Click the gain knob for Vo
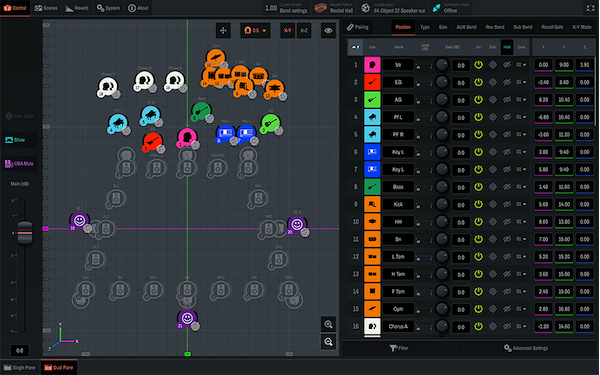This screenshot has height=375, width=600. coord(442,65)
